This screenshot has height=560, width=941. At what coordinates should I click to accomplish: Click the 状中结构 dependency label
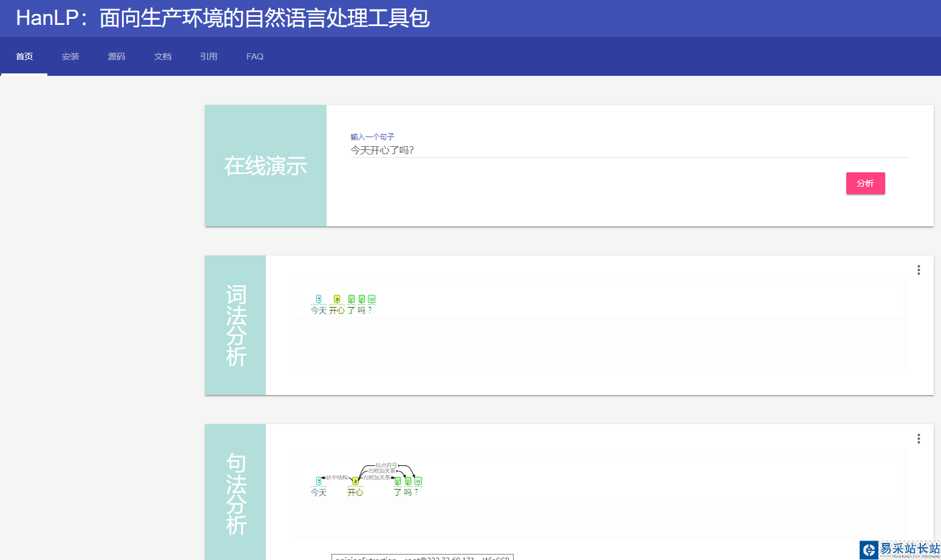click(x=337, y=477)
